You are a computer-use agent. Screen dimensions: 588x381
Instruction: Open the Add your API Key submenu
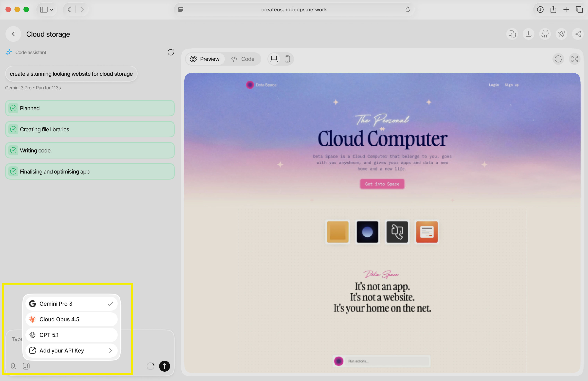(x=71, y=350)
